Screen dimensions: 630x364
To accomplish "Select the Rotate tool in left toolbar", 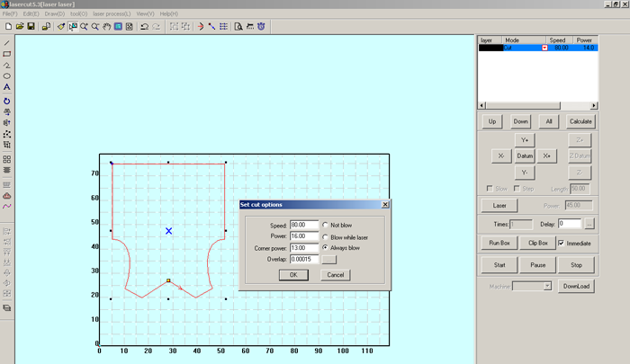I will [x=7, y=102].
